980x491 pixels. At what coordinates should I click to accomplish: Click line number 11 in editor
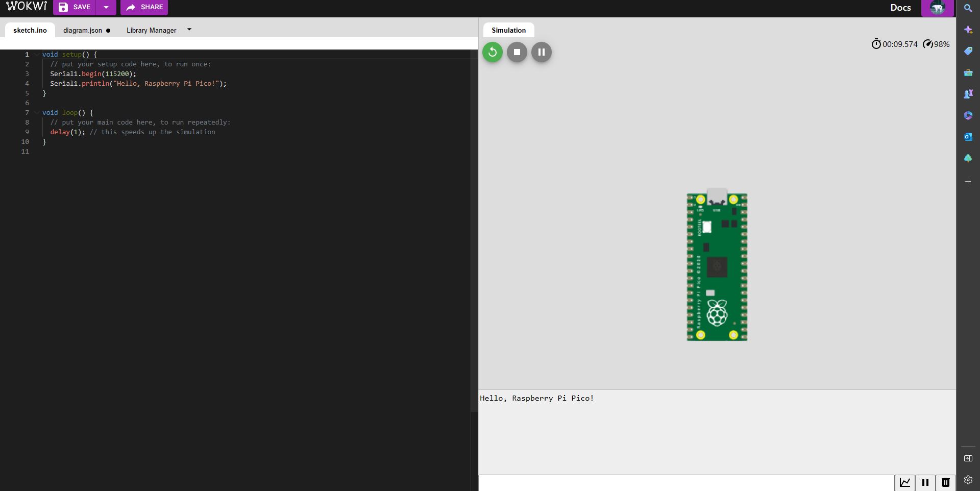[25, 151]
